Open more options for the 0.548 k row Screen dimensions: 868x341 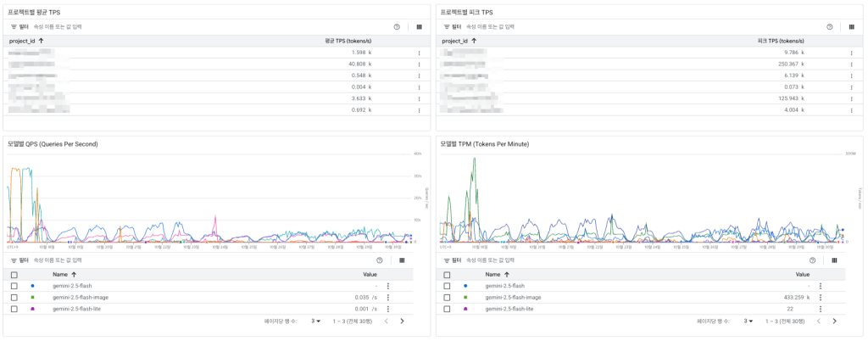pos(419,75)
